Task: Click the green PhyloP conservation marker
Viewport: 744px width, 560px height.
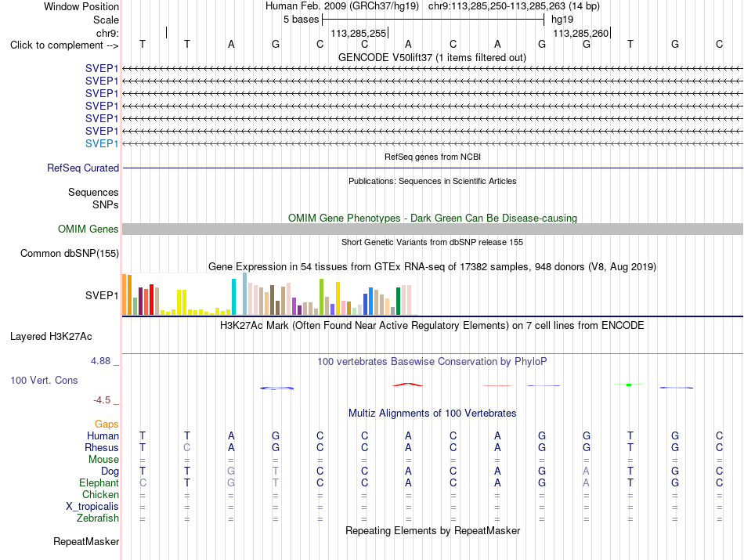Action: point(629,385)
